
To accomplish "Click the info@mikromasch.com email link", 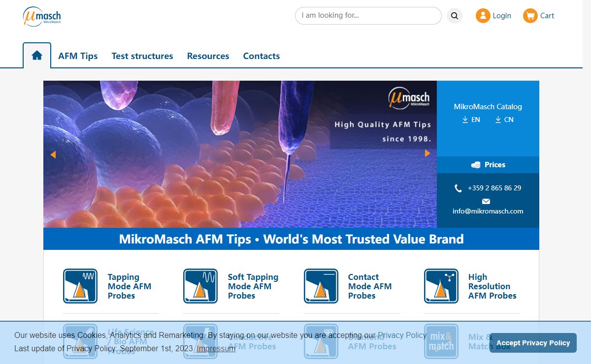I will pos(488,211).
